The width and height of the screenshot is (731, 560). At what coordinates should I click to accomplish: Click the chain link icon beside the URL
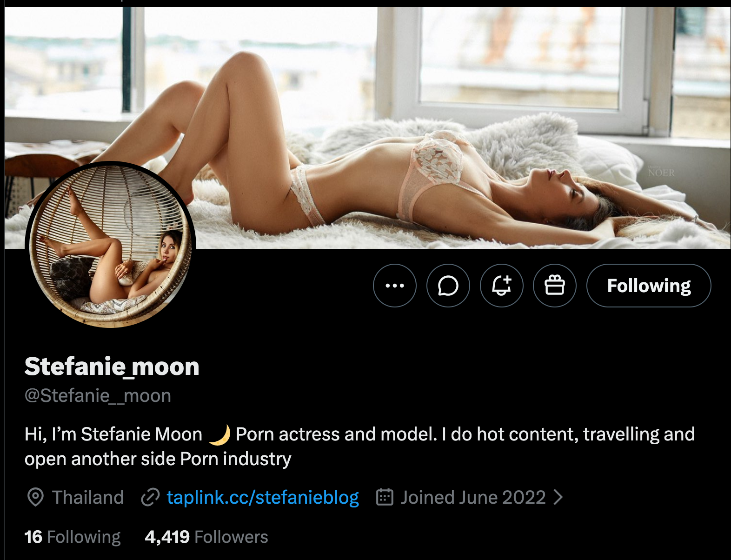click(x=150, y=497)
